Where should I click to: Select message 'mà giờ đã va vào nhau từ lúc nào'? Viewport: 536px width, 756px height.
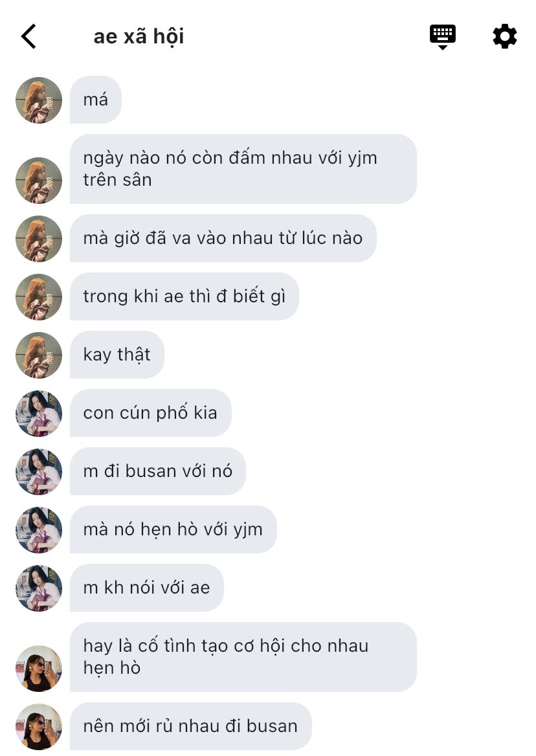[x=223, y=238]
